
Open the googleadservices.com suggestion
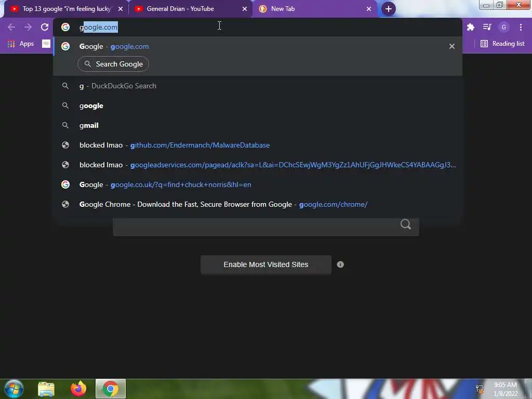tap(258, 165)
